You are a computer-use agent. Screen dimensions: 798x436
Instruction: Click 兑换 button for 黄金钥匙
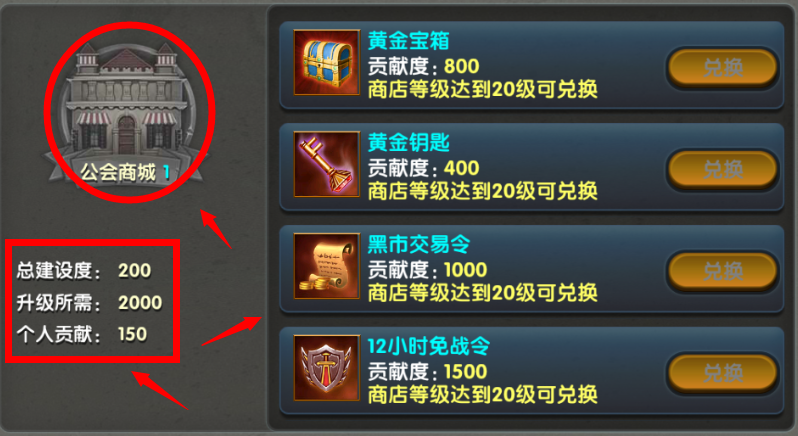point(723,169)
